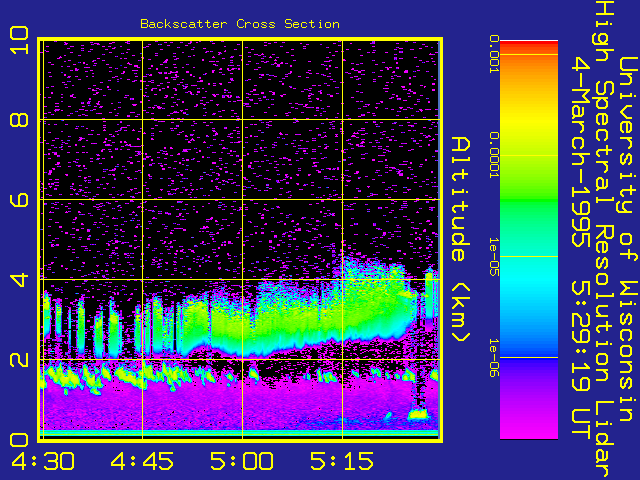Click the '4-March-1995' date text
The height and width of the screenshot is (480, 640).
(580, 151)
